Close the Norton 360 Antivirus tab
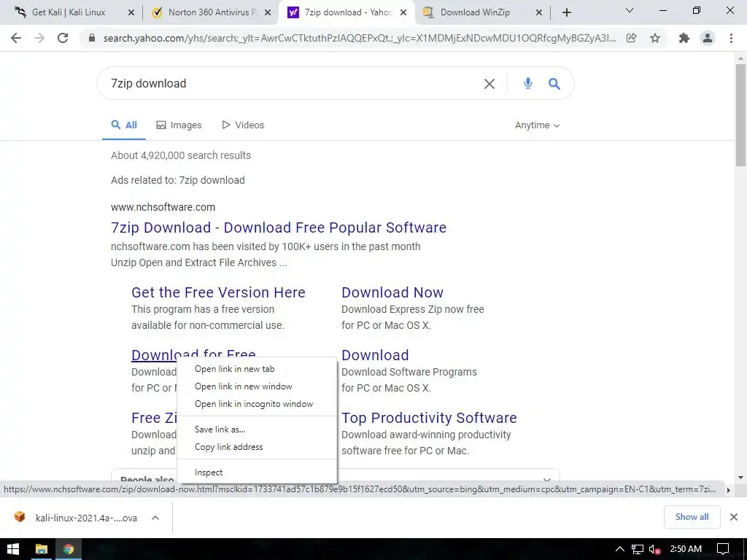The height and width of the screenshot is (560, 747). pos(268,13)
